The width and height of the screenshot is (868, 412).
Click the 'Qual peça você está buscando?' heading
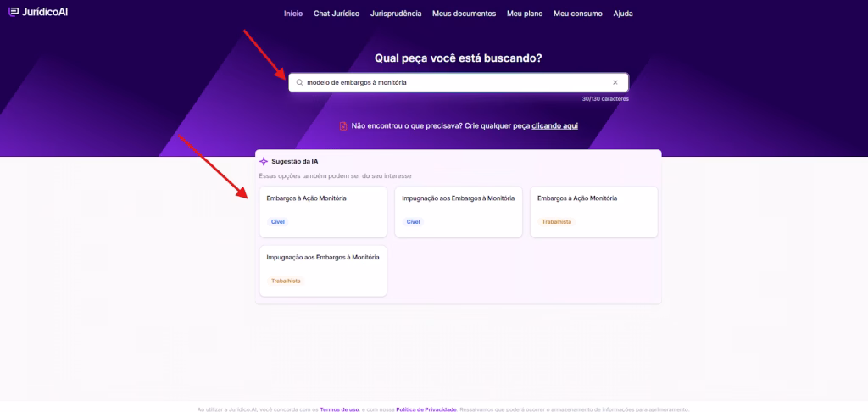459,58
